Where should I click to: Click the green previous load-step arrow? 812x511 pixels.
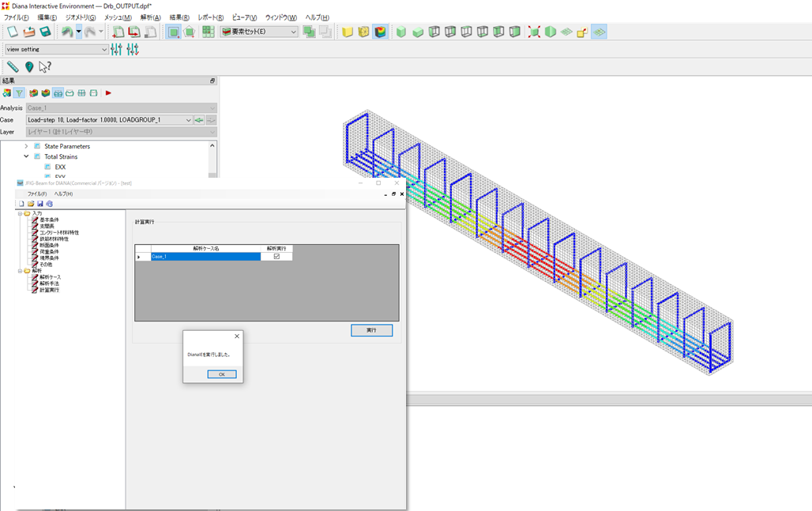click(199, 120)
